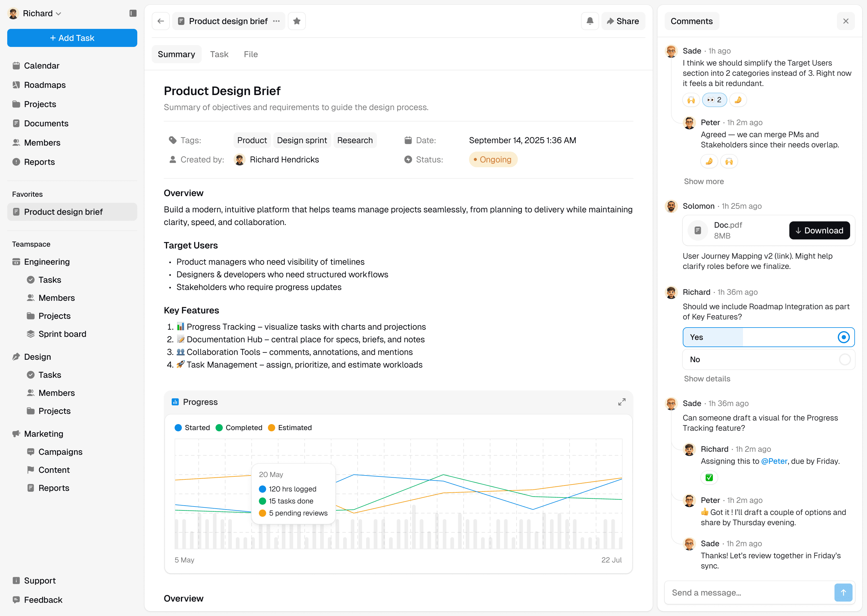The width and height of the screenshot is (867, 616).
Task: Select the No poll option
Action: pyautogui.click(x=768, y=359)
